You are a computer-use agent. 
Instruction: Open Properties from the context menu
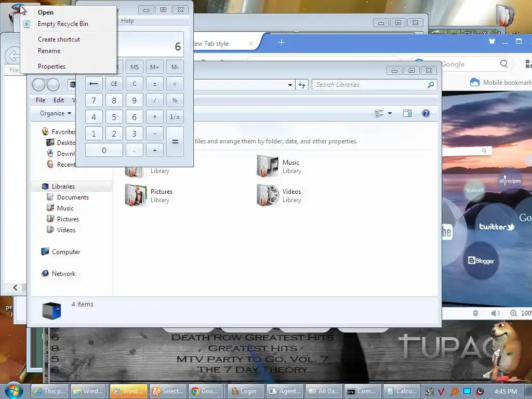51,66
